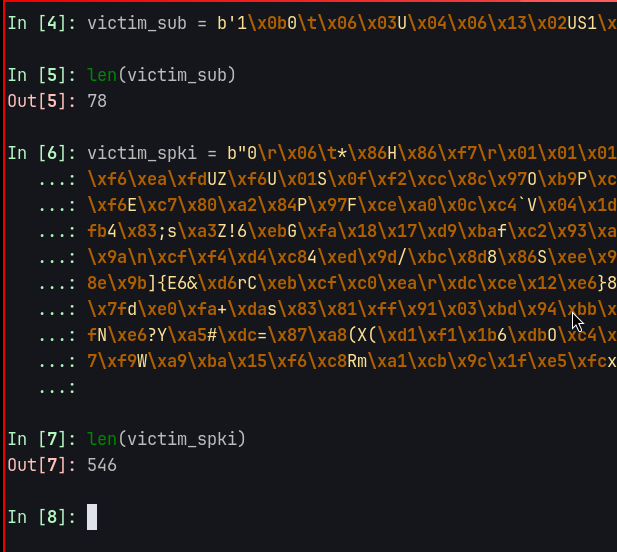Click the output value 78
This screenshot has height=552, width=617.
(x=97, y=100)
